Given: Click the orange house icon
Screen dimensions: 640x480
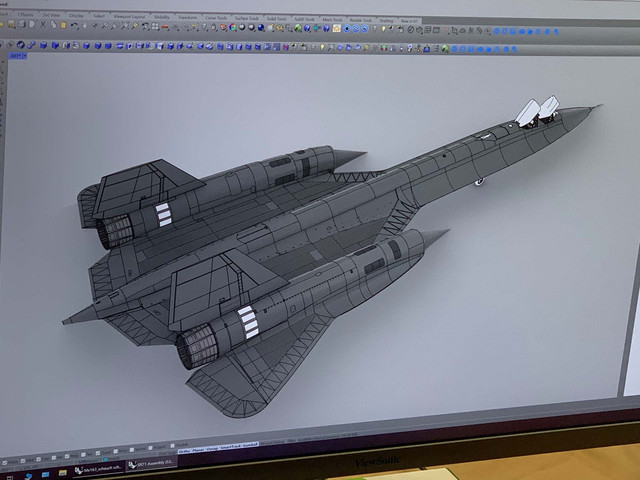Looking at the screenshot, I should [x=337, y=28].
